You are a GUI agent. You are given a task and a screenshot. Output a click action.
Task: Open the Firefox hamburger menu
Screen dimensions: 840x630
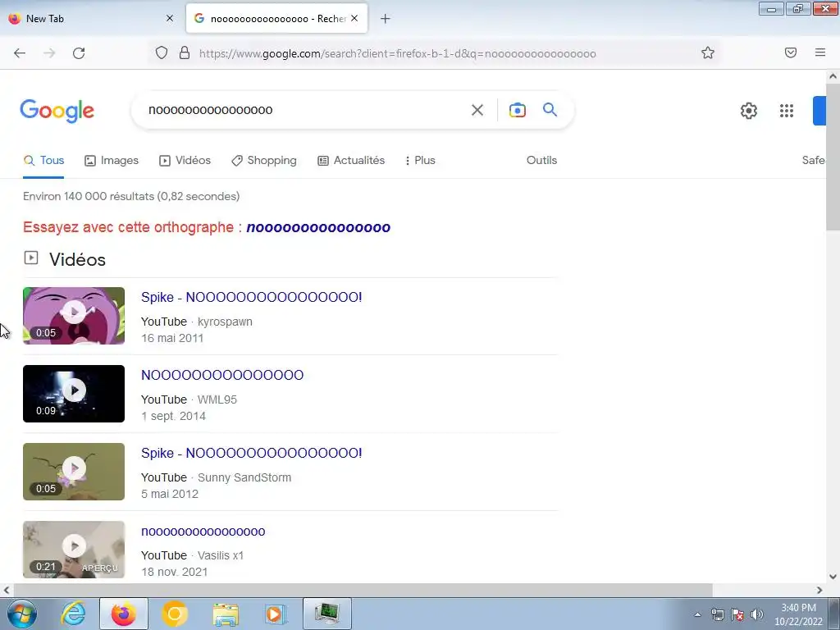[820, 52]
